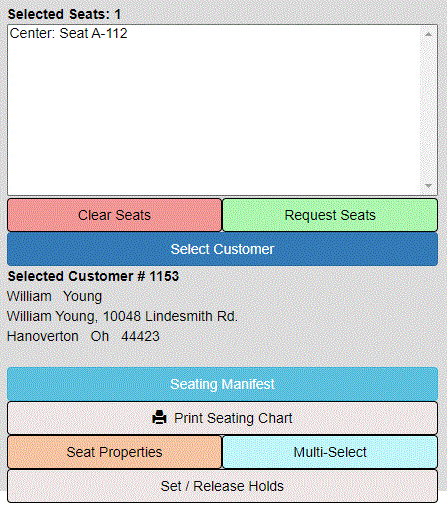Click the scroll up arrow in seats list
Viewport: 447px width, 510px height.
(x=429, y=34)
